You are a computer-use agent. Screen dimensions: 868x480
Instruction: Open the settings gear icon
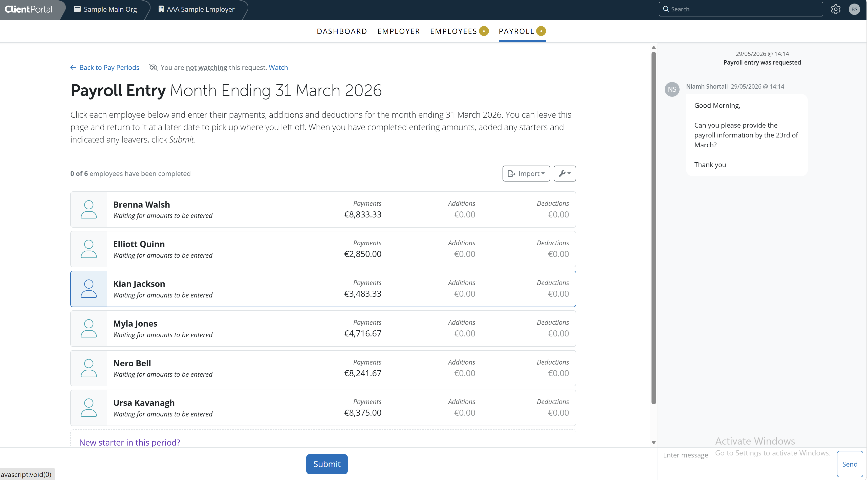pos(835,9)
